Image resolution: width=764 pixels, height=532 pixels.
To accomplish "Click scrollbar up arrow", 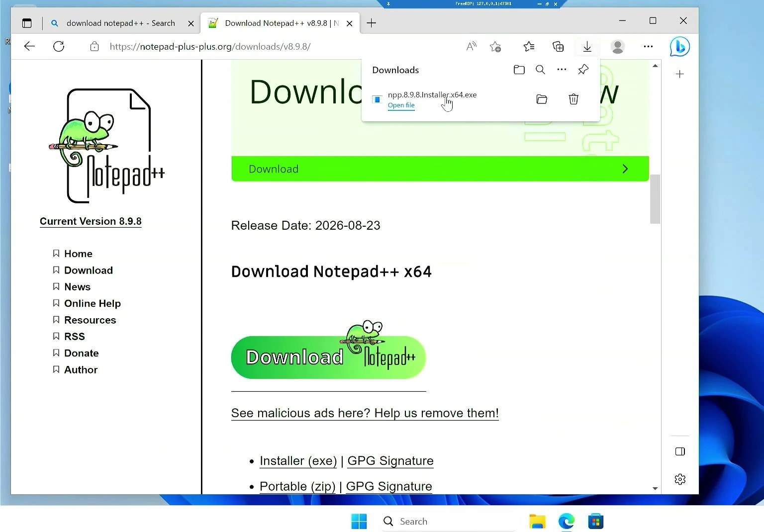I will pos(655,66).
